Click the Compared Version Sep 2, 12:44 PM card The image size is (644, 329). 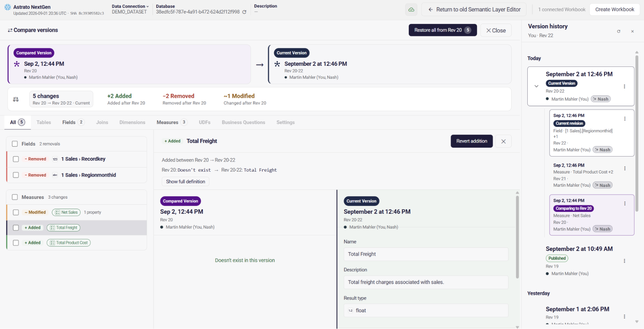tap(129, 64)
